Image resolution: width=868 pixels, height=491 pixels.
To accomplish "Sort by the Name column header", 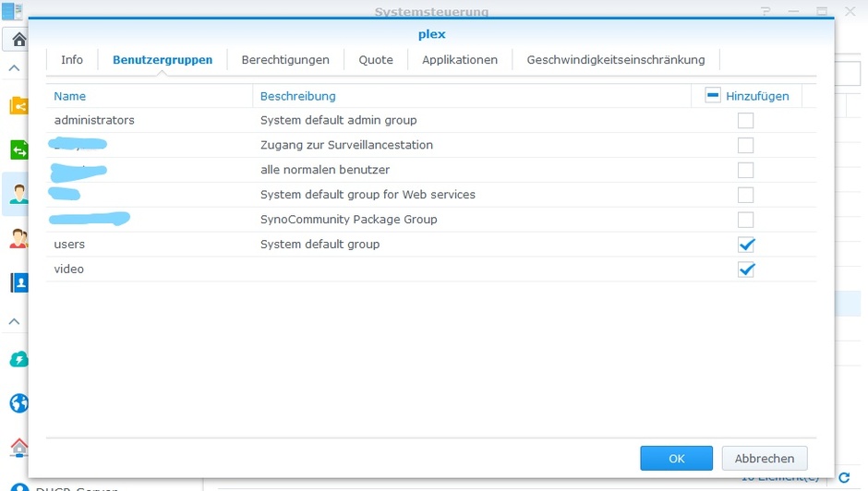I will tap(70, 96).
